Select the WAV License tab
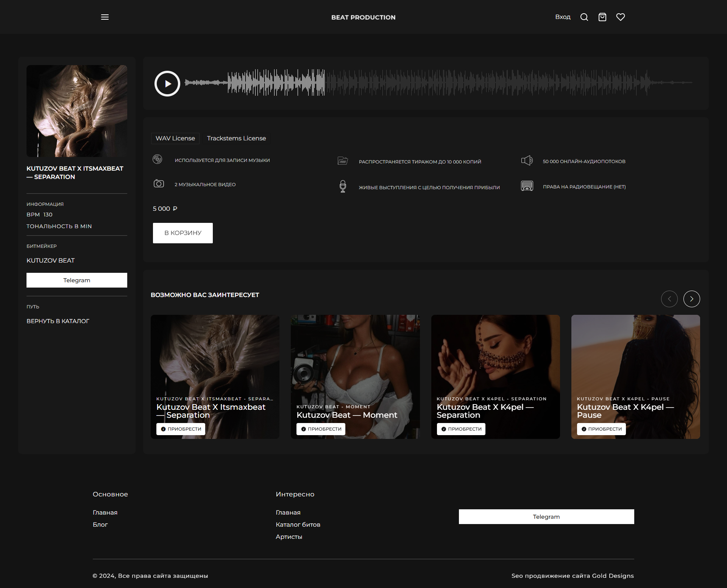The width and height of the screenshot is (727, 588). pyautogui.click(x=175, y=138)
